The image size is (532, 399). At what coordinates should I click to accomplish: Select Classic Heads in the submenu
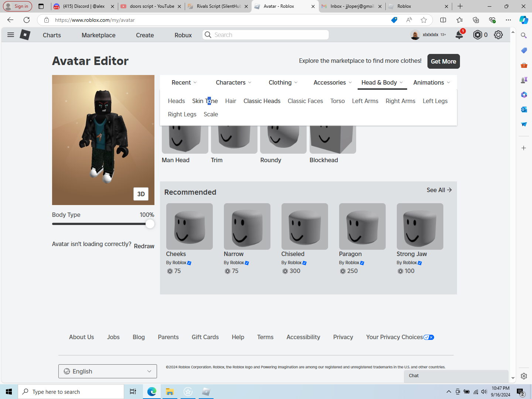pyautogui.click(x=262, y=101)
